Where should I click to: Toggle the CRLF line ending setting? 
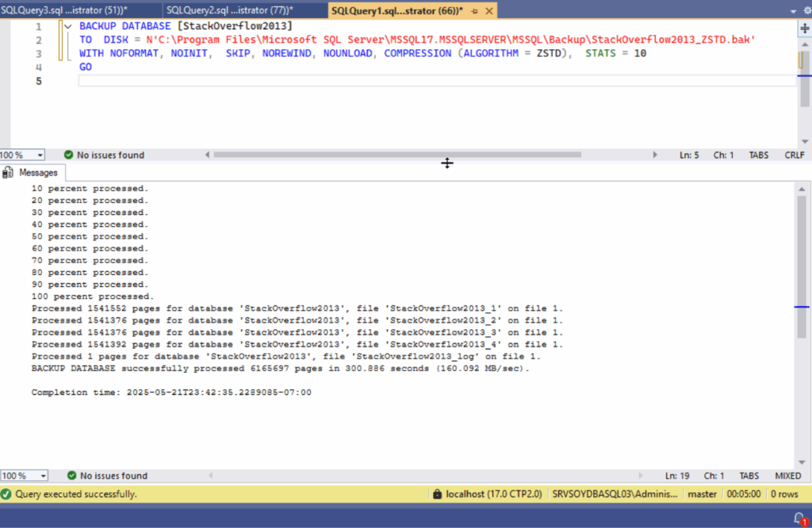(794, 155)
